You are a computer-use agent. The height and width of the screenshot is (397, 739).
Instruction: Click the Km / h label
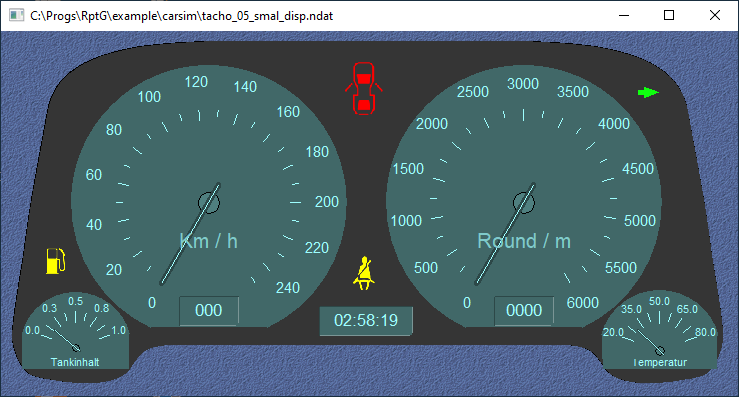(x=209, y=241)
